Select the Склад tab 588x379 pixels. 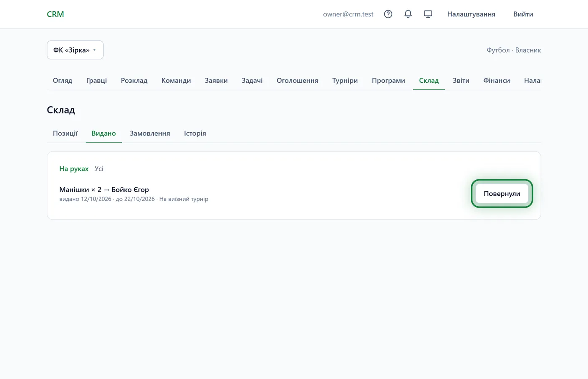(429, 80)
